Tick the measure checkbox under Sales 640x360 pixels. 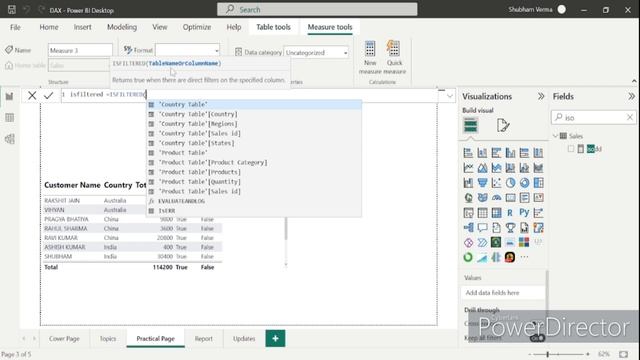click(571, 149)
